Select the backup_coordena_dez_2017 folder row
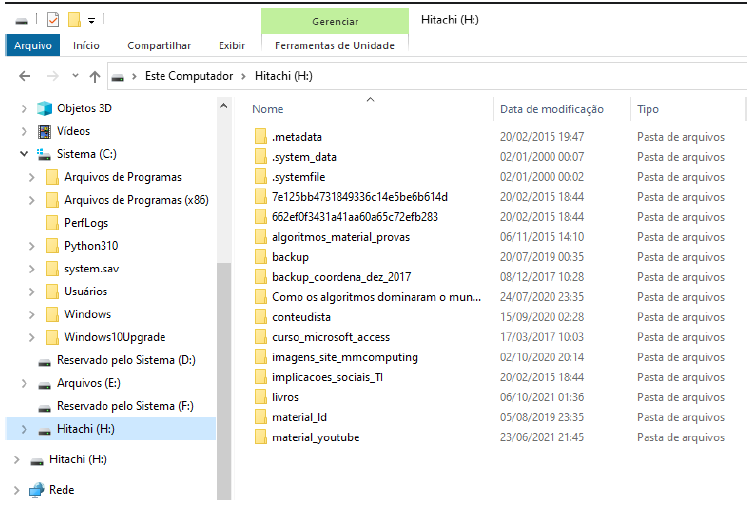Screen dimensions: 752x506 [x=341, y=277]
